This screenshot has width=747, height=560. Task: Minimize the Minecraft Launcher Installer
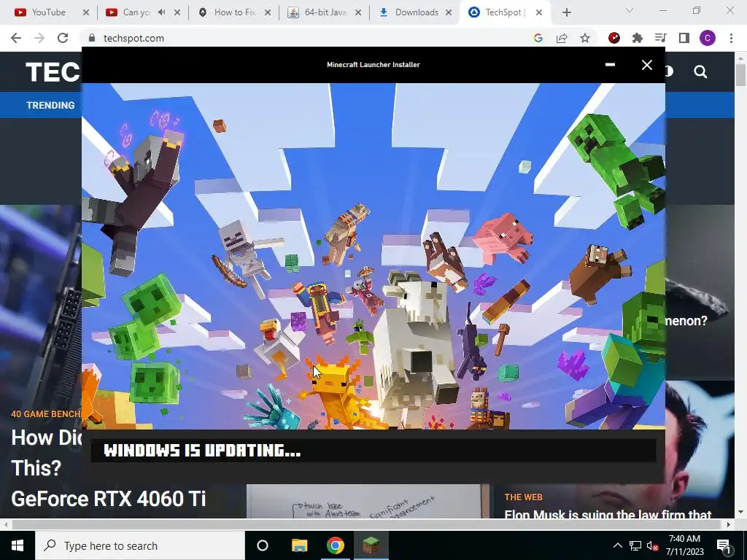tap(610, 65)
